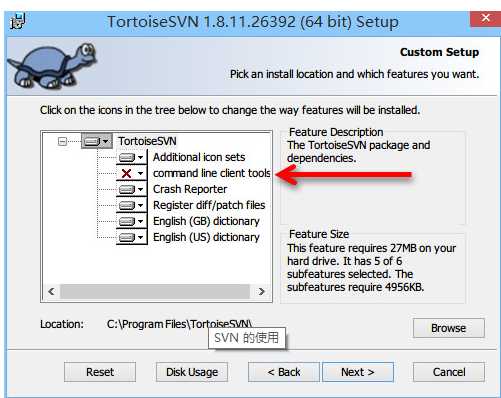Open Crash Reporter feature install dropdown
This screenshot has height=398, width=501.
point(132,189)
